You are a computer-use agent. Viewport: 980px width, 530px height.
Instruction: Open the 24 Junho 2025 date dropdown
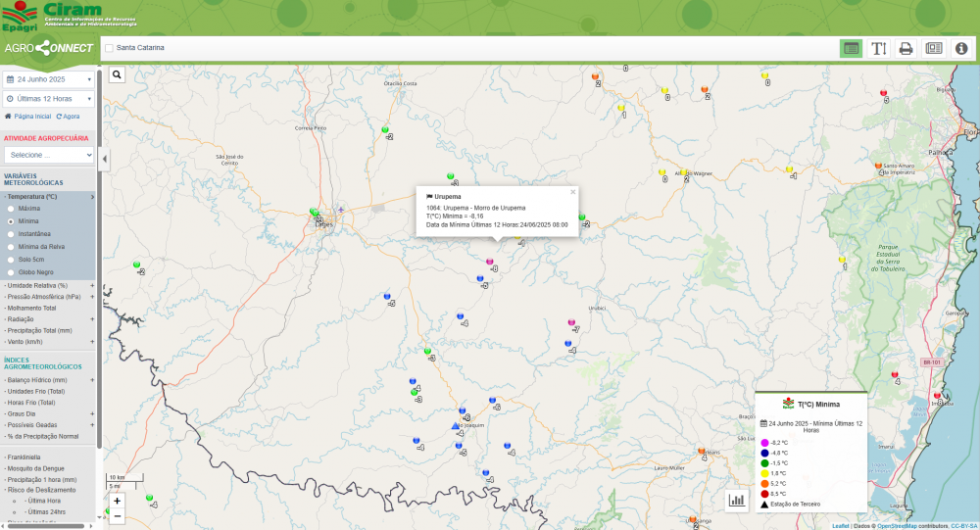[49, 79]
